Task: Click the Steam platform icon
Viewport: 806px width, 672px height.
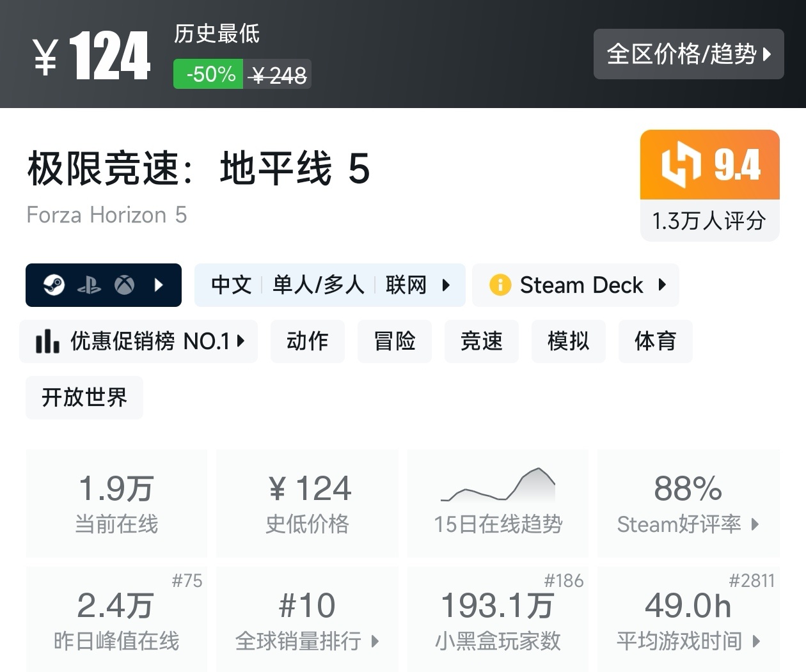Action: (x=54, y=285)
